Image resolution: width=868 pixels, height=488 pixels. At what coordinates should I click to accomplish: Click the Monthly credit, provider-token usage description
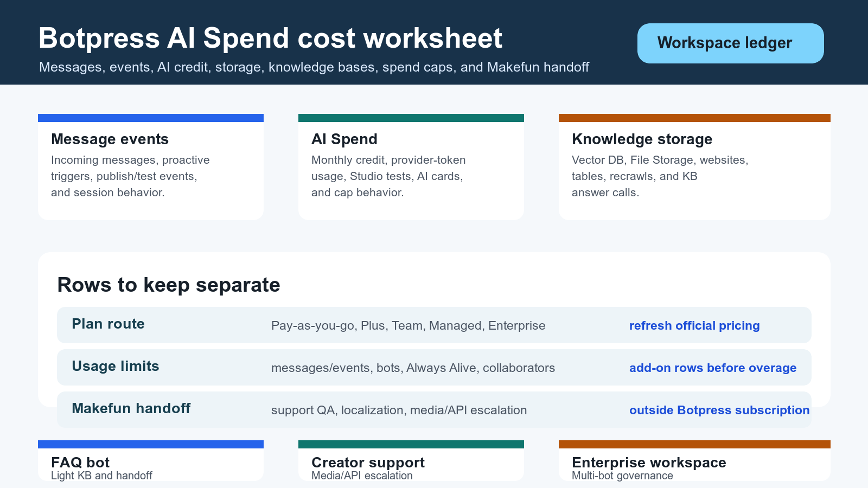(388, 176)
